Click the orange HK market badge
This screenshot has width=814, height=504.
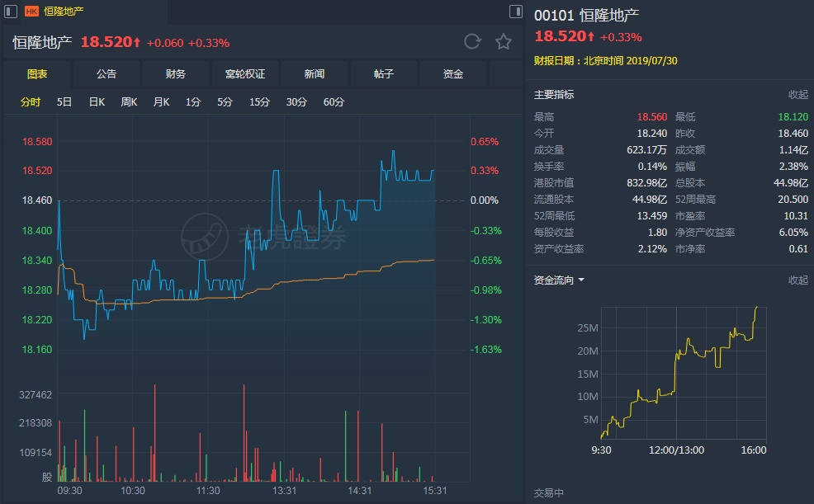click(x=31, y=11)
